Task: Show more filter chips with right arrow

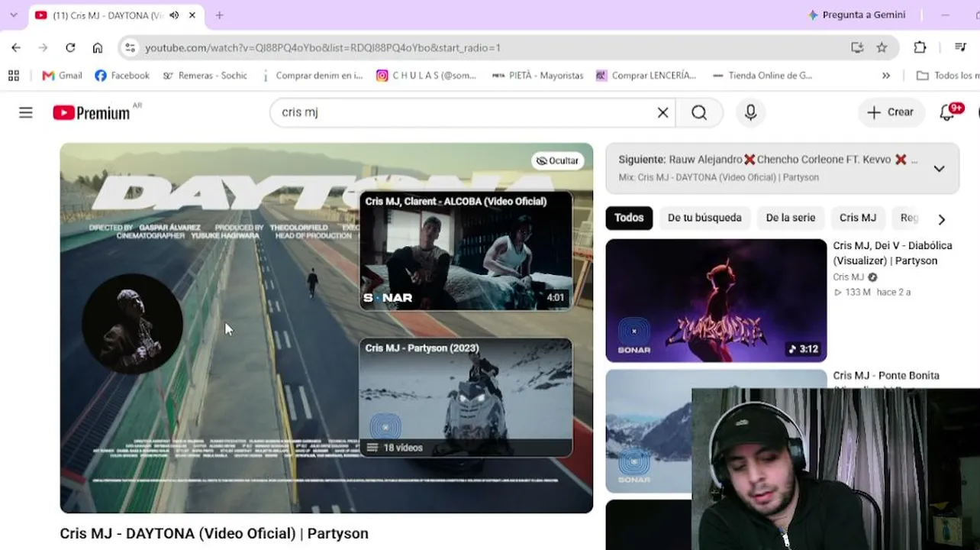Action: pos(941,219)
